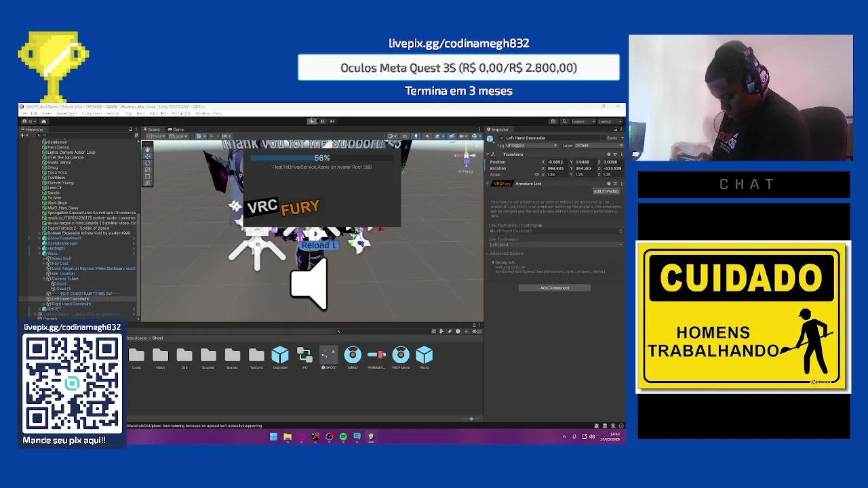Viewport: 868px width, 488px height.
Task: Select the DepthGet prefab asset
Action: coord(280,357)
